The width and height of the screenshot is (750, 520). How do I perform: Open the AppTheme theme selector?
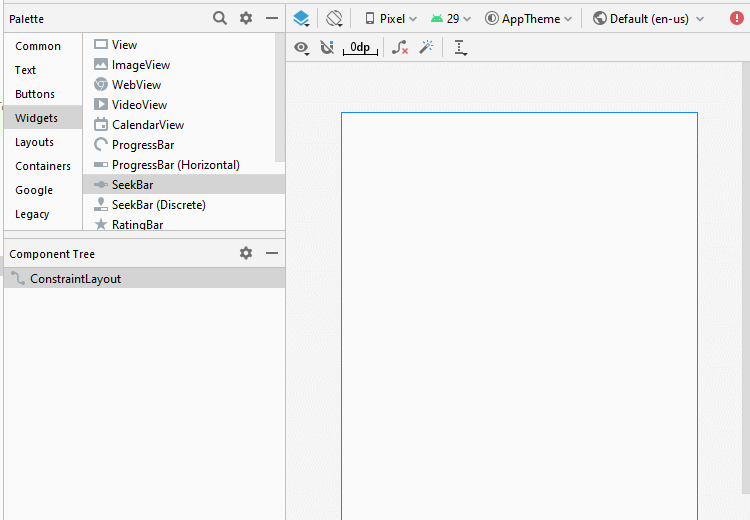click(528, 19)
